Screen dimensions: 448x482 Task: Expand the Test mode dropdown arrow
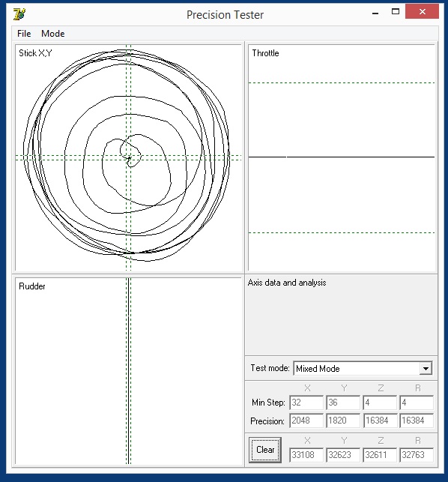(426, 369)
